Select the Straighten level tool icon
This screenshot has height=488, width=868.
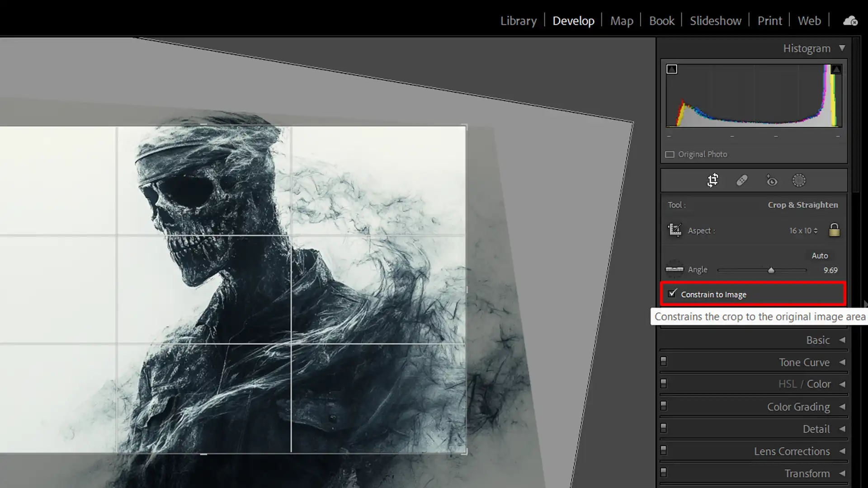pos(675,269)
